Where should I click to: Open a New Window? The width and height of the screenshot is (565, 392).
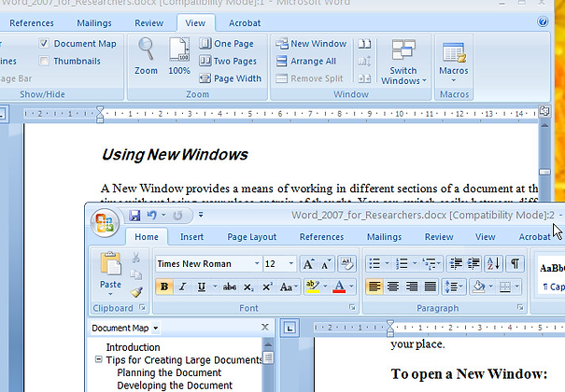pyautogui.click(x=311, y=44)
